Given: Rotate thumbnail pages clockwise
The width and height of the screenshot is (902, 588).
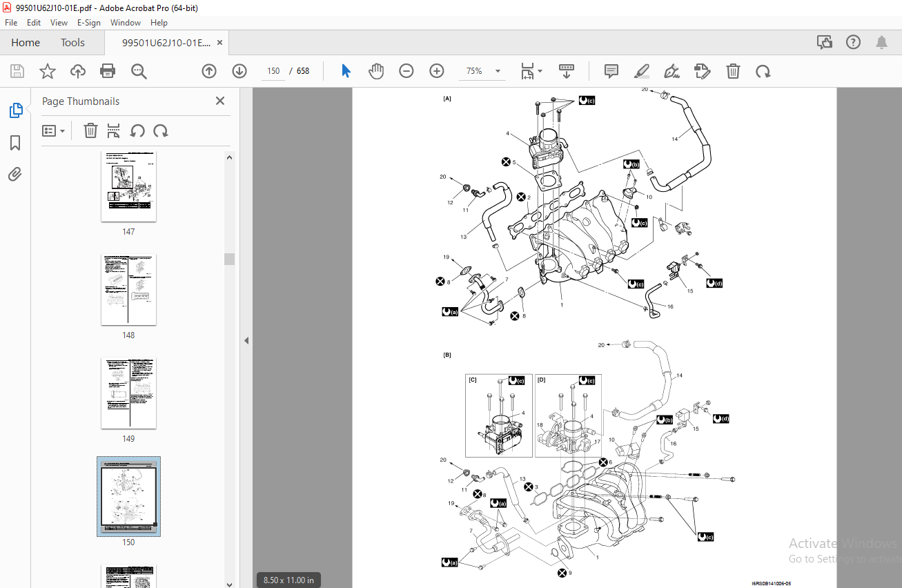Looking at the screenshot, I should [x=161, y=130].
